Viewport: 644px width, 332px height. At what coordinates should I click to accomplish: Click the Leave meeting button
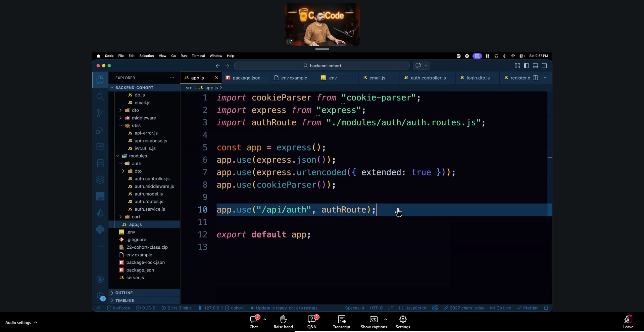(628, 322)
